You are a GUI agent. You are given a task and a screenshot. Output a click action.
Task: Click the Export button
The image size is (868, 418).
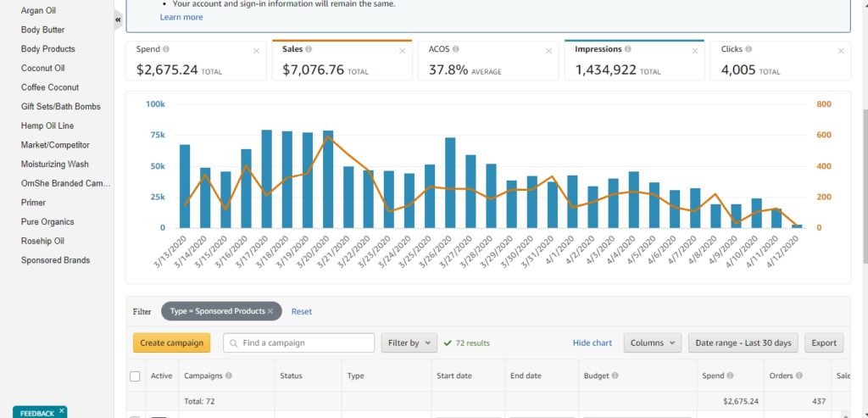tap(823, 343)
